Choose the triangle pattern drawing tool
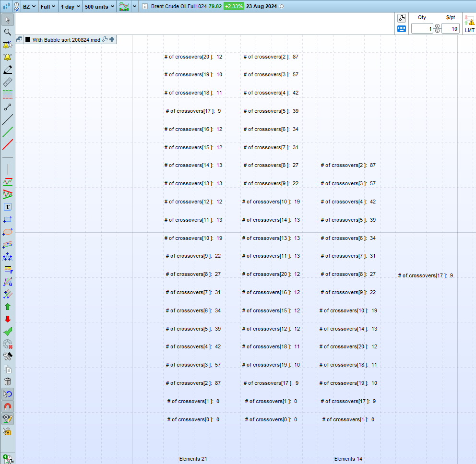 (8, 194)
